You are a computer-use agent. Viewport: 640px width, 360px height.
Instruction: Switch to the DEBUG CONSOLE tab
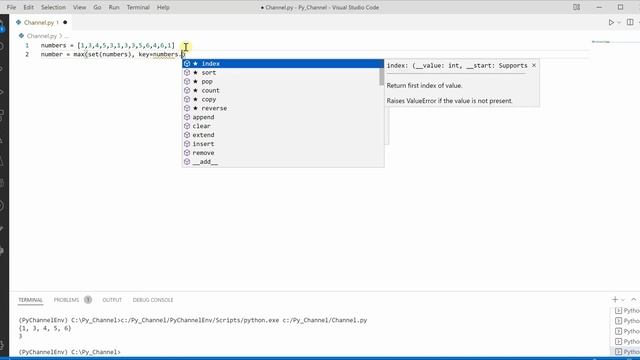pos(153,300)
